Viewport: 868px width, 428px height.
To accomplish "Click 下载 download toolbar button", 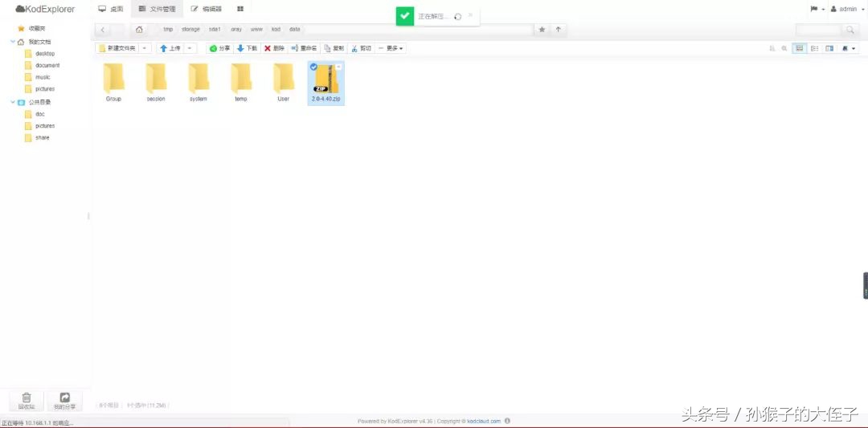I will pos(247,48).
